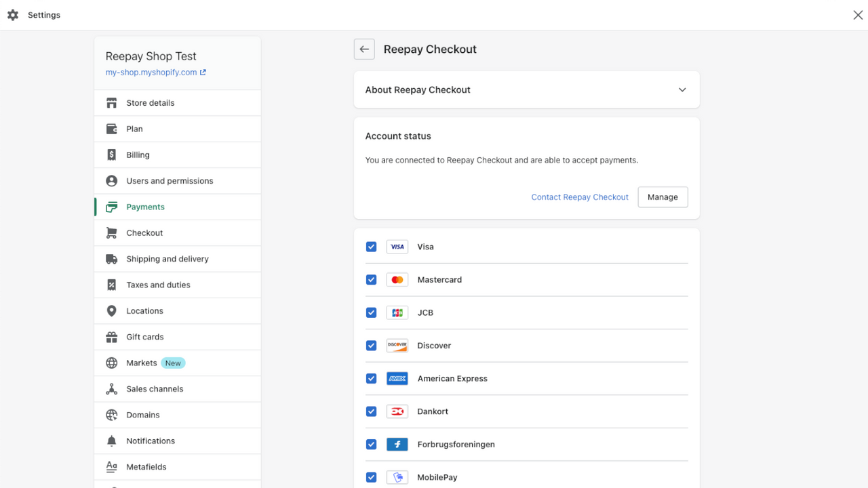Click the connected to Reepay Checkout message

502,161
